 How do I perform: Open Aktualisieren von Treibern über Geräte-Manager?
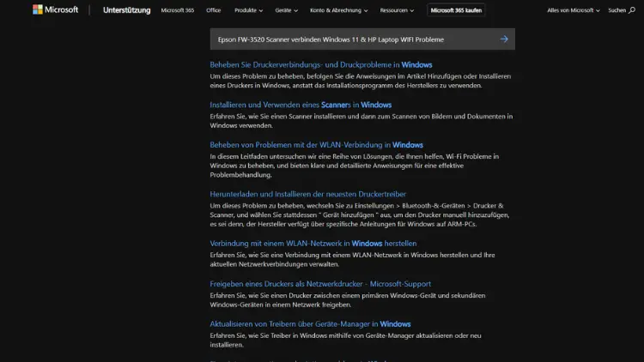310,323
